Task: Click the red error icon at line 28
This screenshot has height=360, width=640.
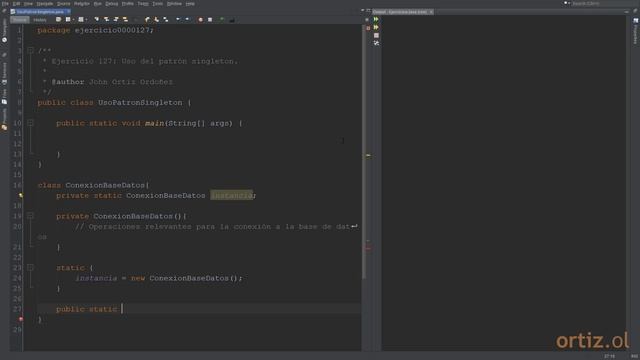Action: click(20, 319)
